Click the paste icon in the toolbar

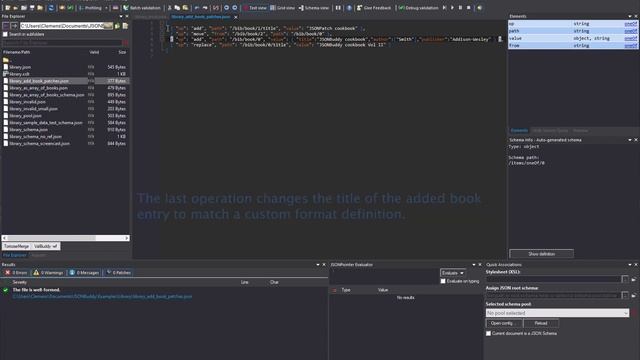coord(185,8)
